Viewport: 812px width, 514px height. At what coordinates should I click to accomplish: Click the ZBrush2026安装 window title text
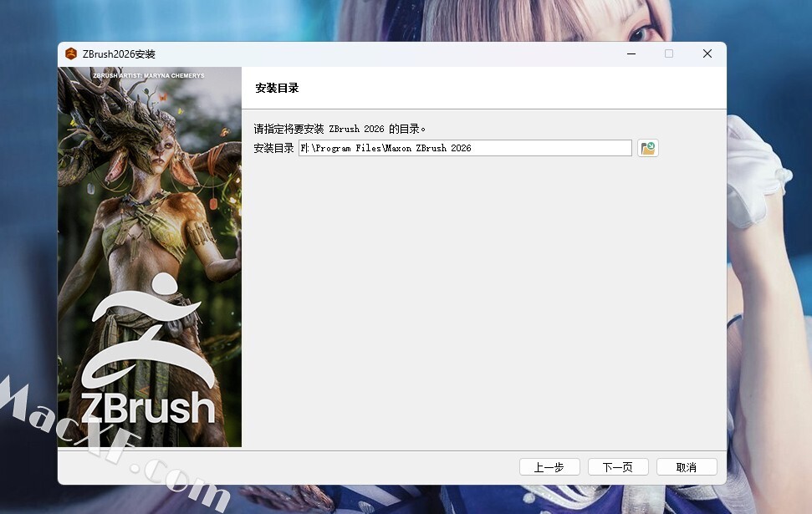[119, 54]
